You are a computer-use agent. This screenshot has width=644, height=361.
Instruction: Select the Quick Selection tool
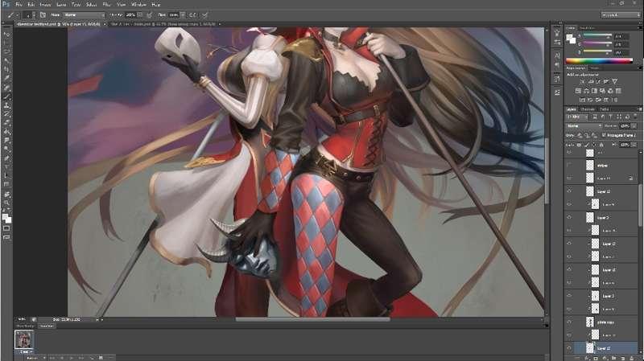tap(6, 61)
